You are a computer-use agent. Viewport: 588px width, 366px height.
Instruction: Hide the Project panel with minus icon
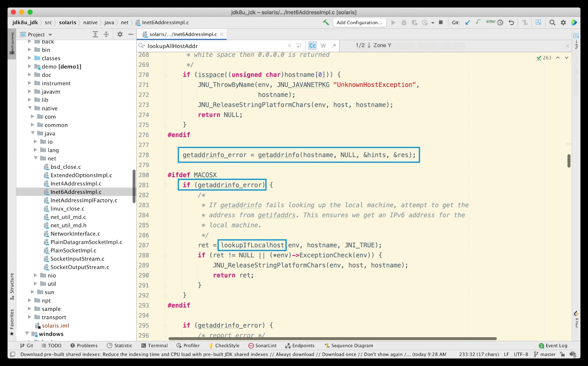pos(131,34)
